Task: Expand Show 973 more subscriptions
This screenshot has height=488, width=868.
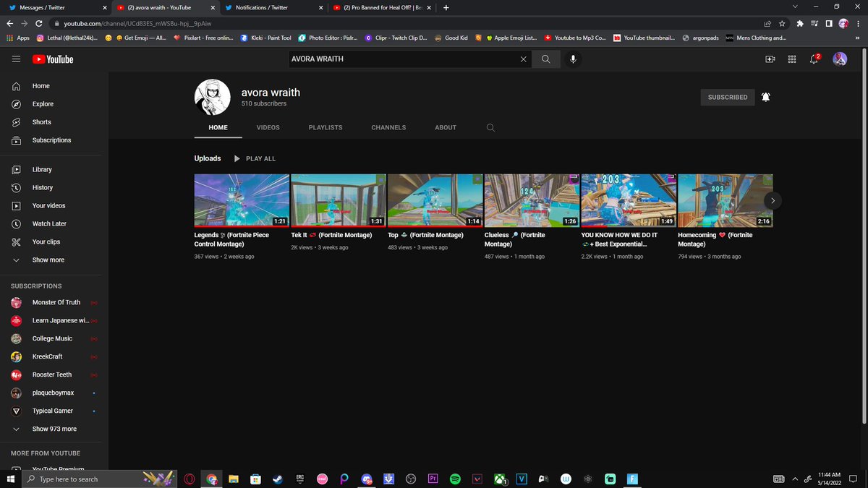Action: pos(54,429)
